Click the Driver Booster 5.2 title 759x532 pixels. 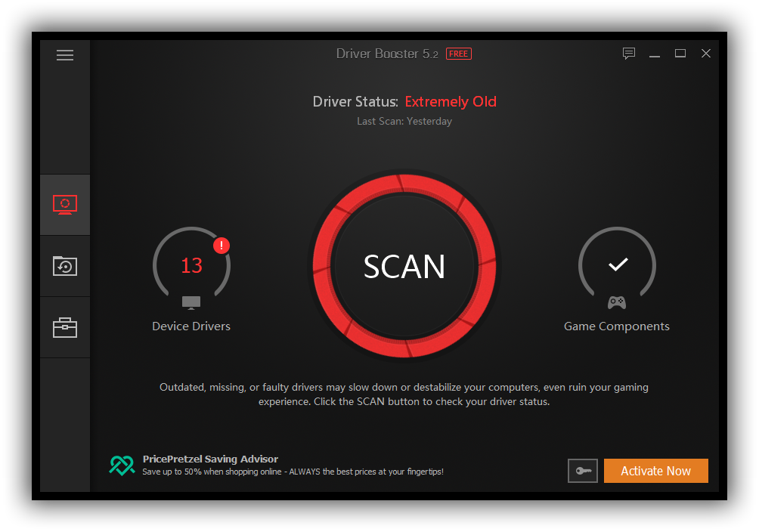coord(387,54)
